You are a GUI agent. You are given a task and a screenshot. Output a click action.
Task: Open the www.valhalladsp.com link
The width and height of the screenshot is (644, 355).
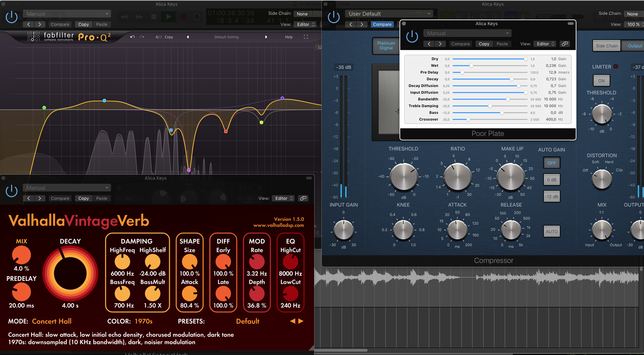tap(278, 225)
